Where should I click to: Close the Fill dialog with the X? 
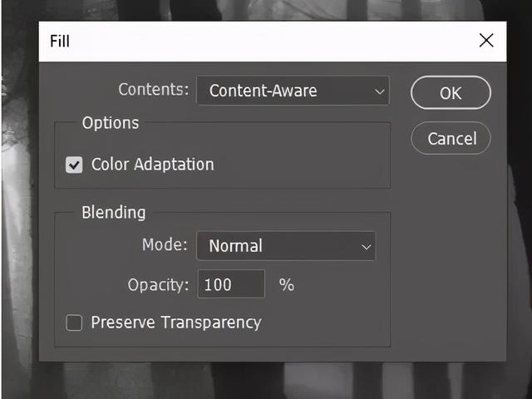click(x=486, y=41)
